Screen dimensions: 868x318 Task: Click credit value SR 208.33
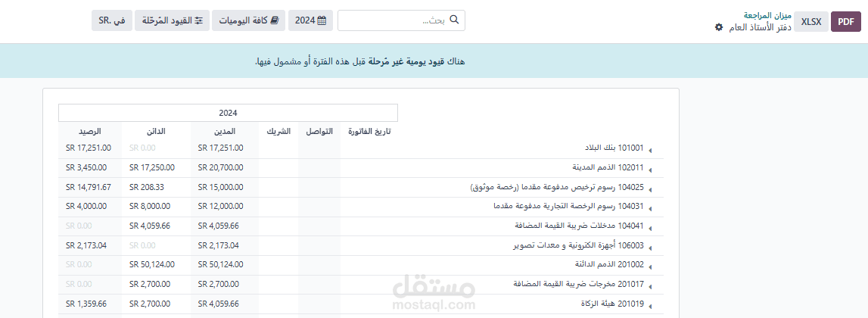coord(147,187)
